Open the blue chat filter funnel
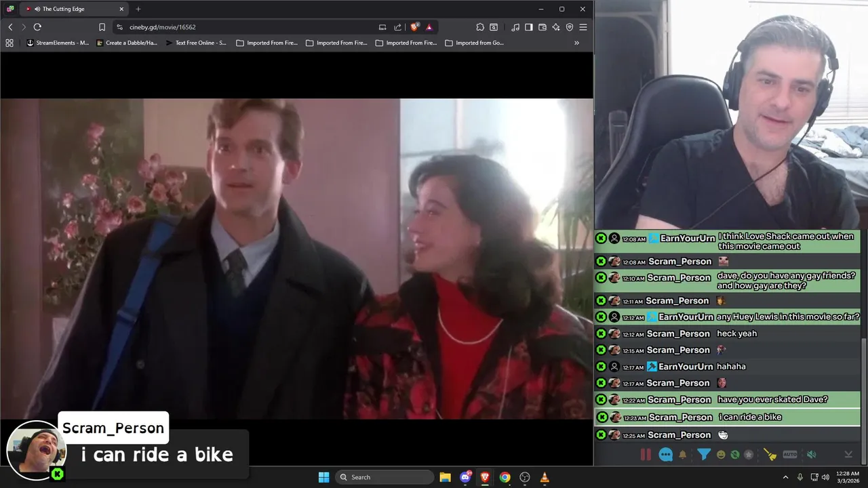Screen dimensions: 868x488 704,454
